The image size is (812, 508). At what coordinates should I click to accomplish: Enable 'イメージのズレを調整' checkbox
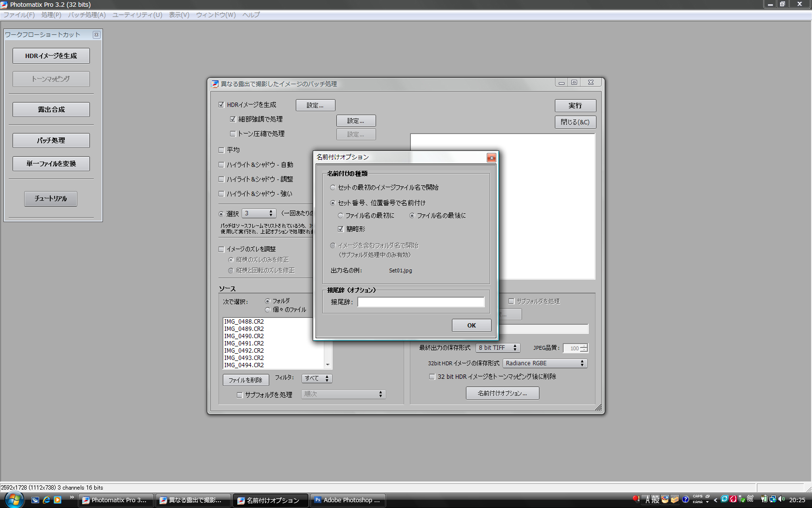pyautogui.click(x=221, y=249)
